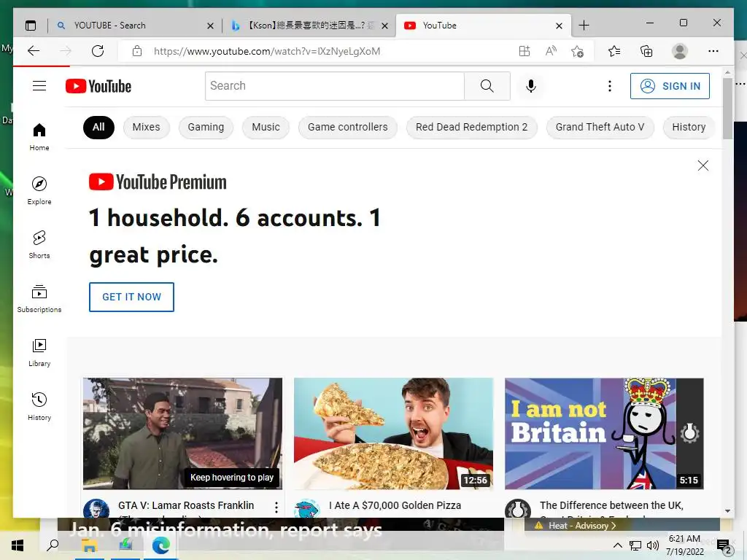Open the UK video channel avatar
This screenshot has width=747, height=560.
[x=518, y=508]
